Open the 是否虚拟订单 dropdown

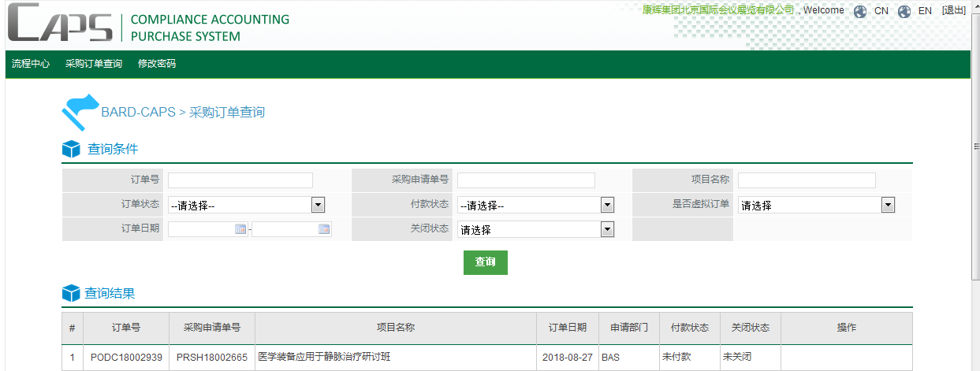coord(888,206)
